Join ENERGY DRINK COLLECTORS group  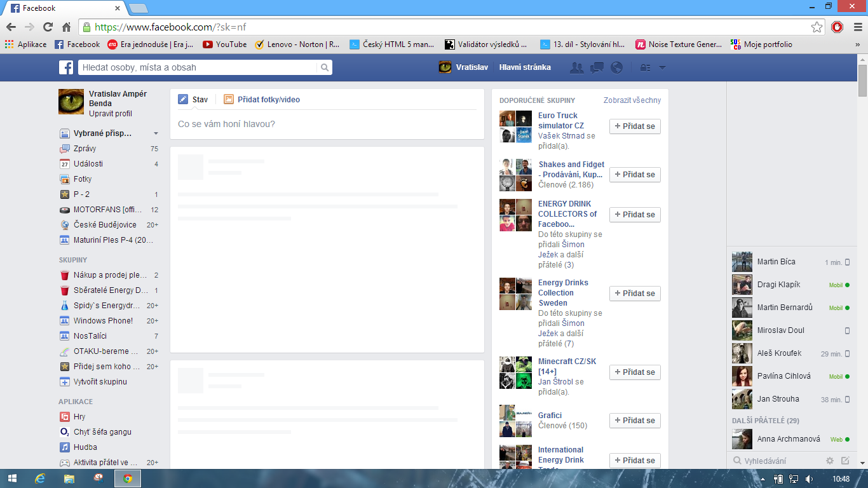(635, 215)
